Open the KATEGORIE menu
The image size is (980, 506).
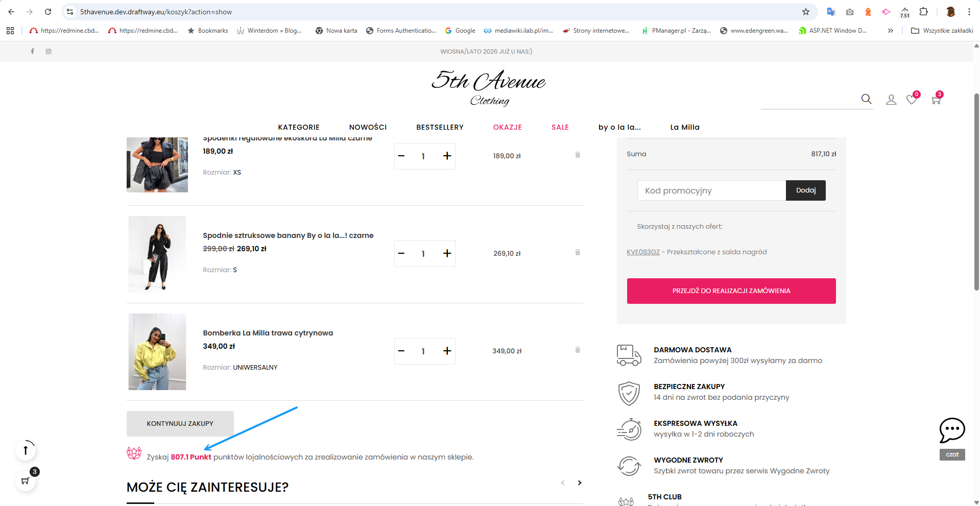299,127
